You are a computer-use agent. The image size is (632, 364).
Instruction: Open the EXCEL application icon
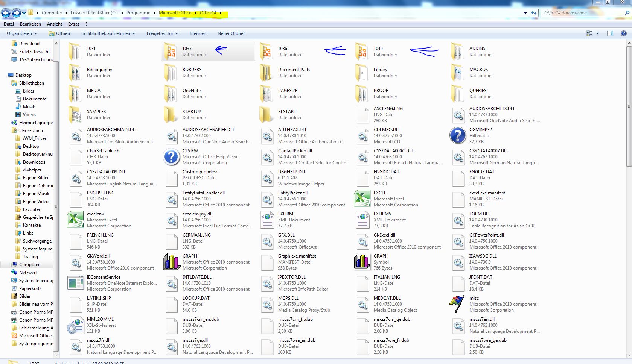point(362,199)
